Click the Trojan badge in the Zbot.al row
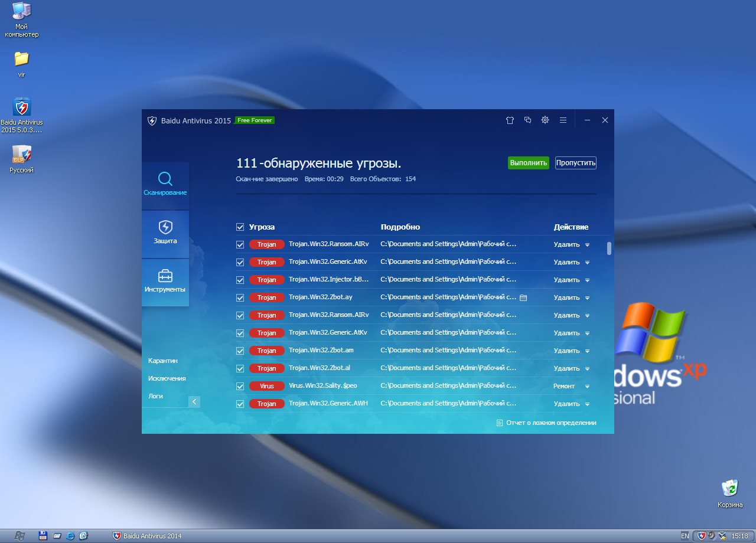Screen dimensions: 756x543 coord(267,368)
